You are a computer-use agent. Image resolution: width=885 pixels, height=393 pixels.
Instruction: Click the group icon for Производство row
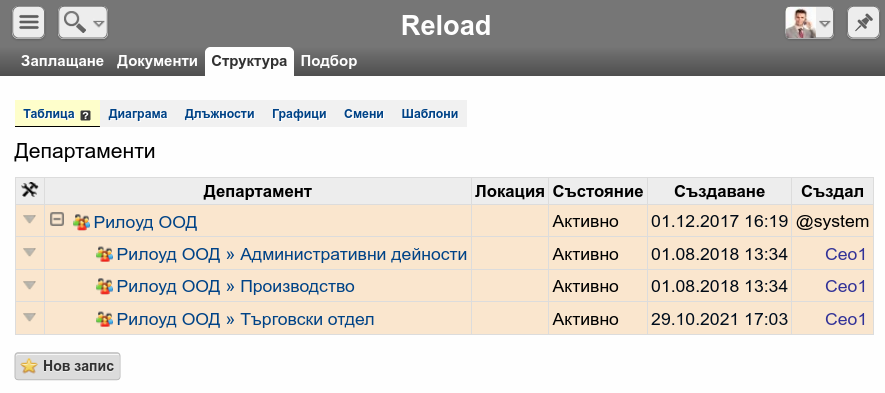tap(104, 286)
